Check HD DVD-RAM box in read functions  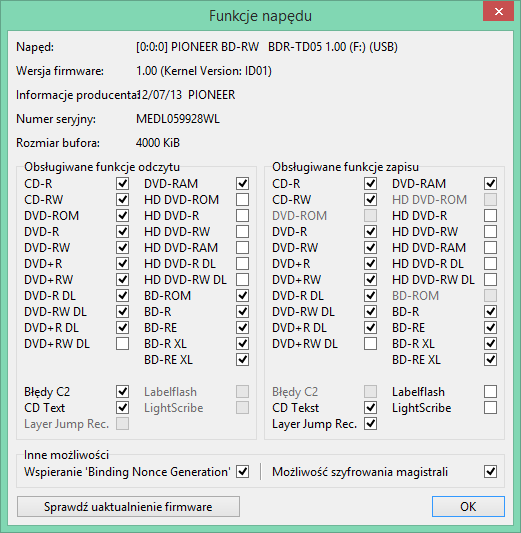click(242, 247)
